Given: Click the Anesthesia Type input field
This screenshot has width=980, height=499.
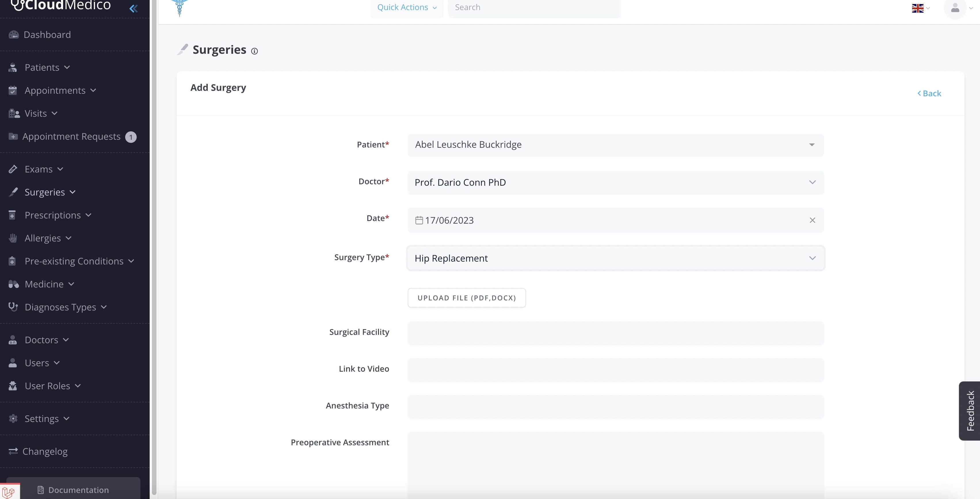Looking at the screenshot, I should pyautogui.click(x=615, y=407).
